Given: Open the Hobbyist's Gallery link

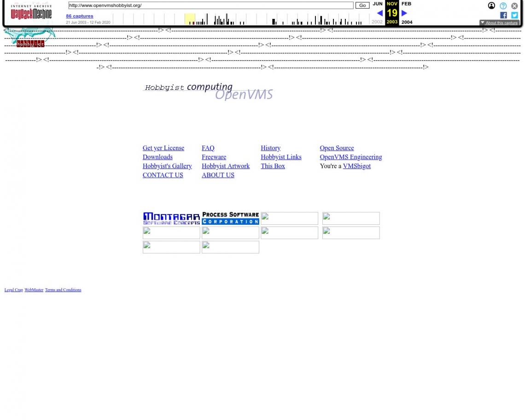Looking at the screenshot, I should click(x=167, y=166).
